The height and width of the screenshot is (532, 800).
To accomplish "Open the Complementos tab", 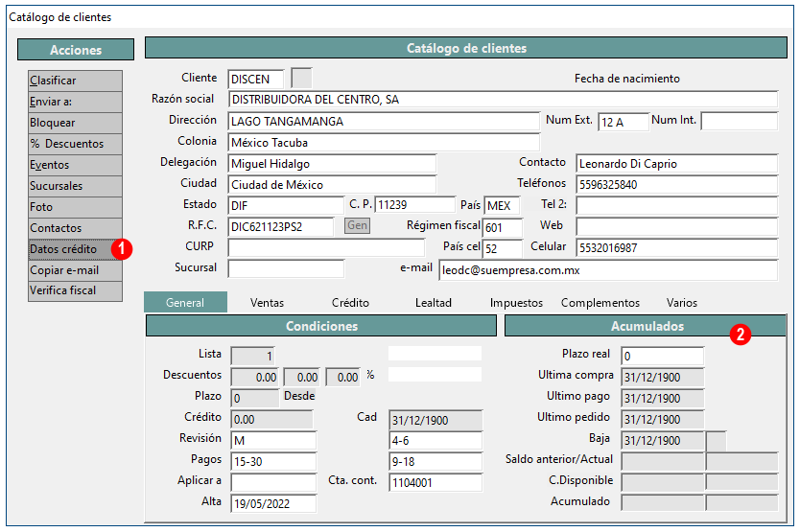I will pos(600,303).
